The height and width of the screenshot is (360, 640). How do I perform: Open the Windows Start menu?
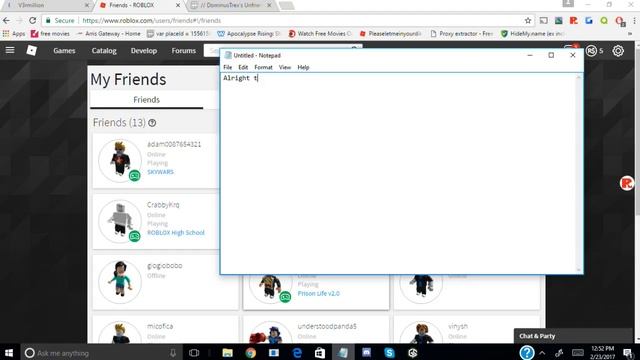click(x=9, y=353)
